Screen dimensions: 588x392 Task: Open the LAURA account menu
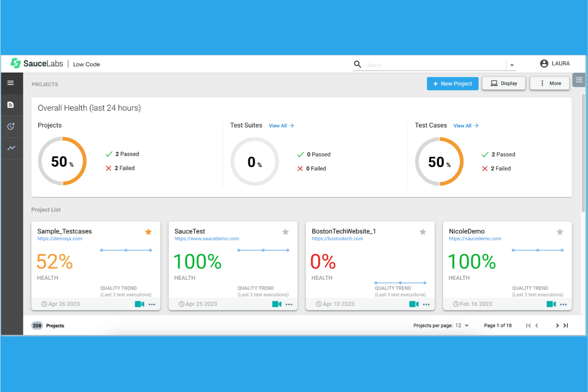point(555,64)
